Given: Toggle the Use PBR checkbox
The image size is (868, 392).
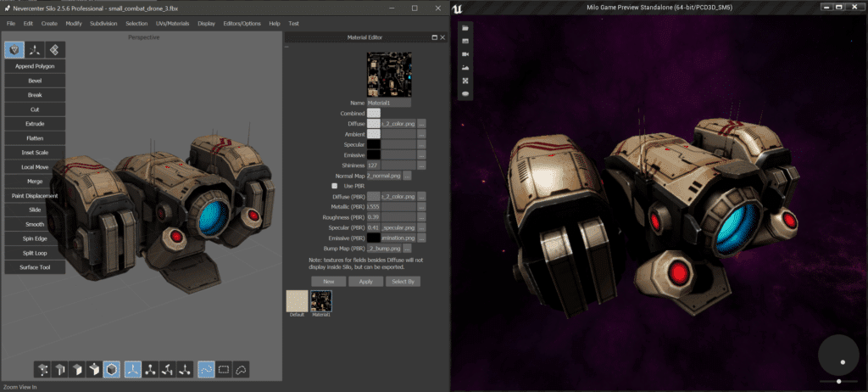Looking at the screenshot, I should [x=334, y=186].
